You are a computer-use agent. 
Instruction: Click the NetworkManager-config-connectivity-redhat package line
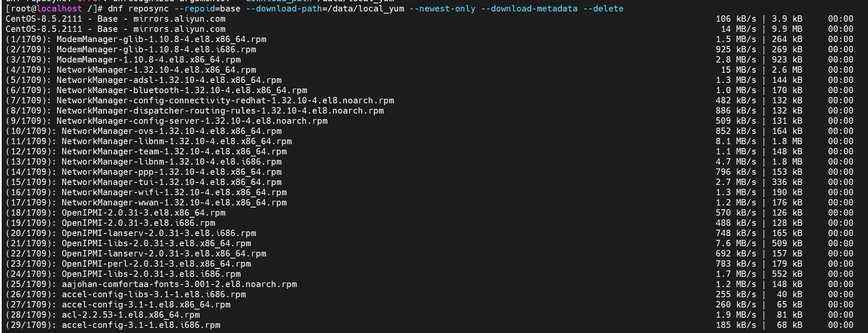click(225, 100)
